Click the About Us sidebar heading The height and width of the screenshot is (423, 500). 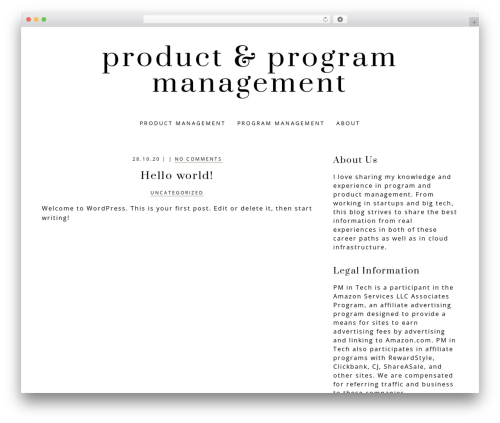tap(355, 160)
